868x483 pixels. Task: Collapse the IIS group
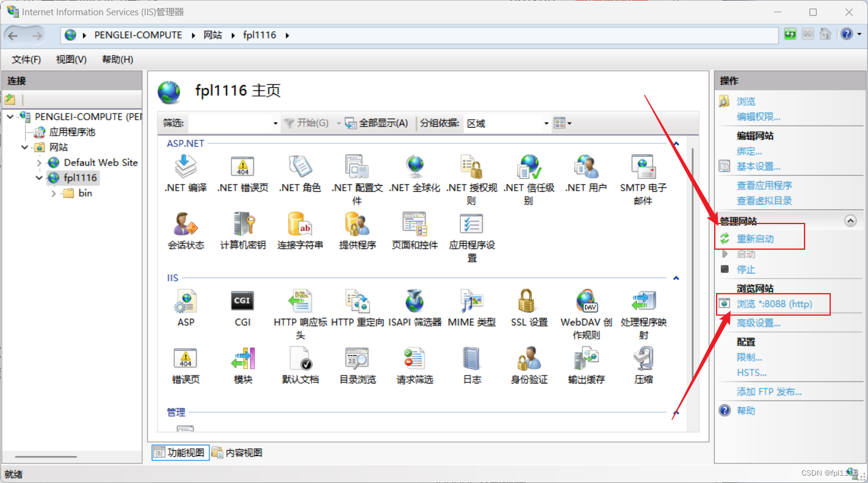(676, 278)
